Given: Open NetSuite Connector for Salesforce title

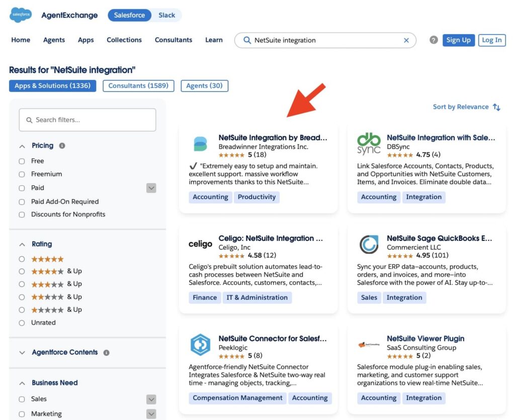Looking at the screenshot, I should coord(273,339).
